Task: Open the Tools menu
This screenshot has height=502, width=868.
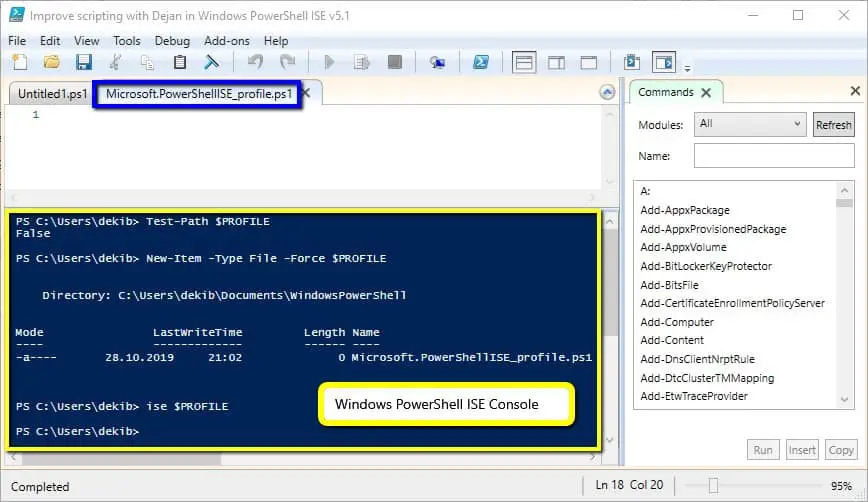Action: tap(127, 41)
